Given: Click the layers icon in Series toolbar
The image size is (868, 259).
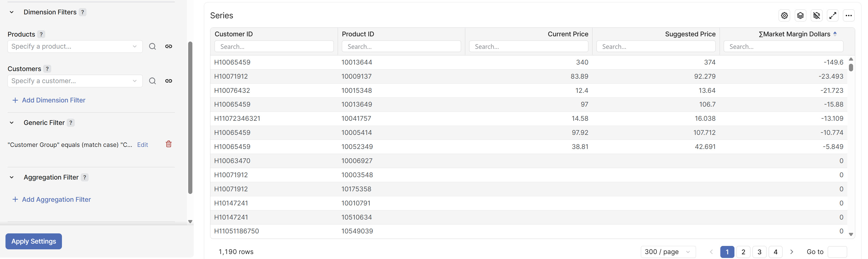Looking at the screenshot, I should click(x=800, y=15).
